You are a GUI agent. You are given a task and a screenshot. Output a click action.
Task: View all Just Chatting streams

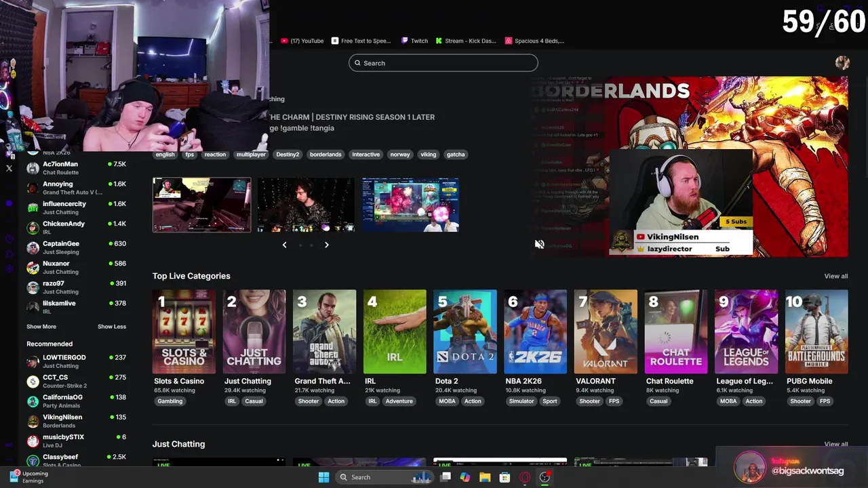tap(835, 444)
